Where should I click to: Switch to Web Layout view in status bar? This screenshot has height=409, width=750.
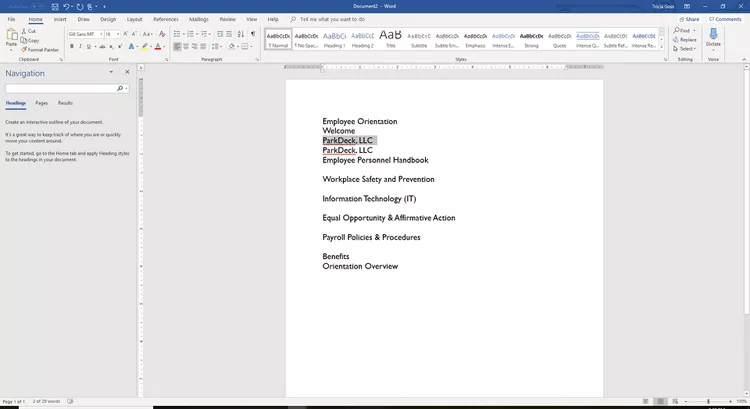(675, 401)
